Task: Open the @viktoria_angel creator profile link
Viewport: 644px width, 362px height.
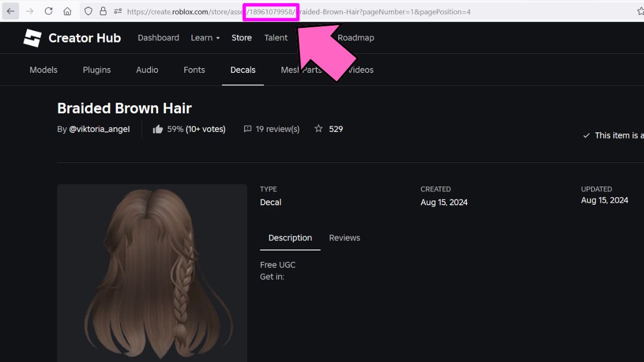Action: click(x=99, y=129)
